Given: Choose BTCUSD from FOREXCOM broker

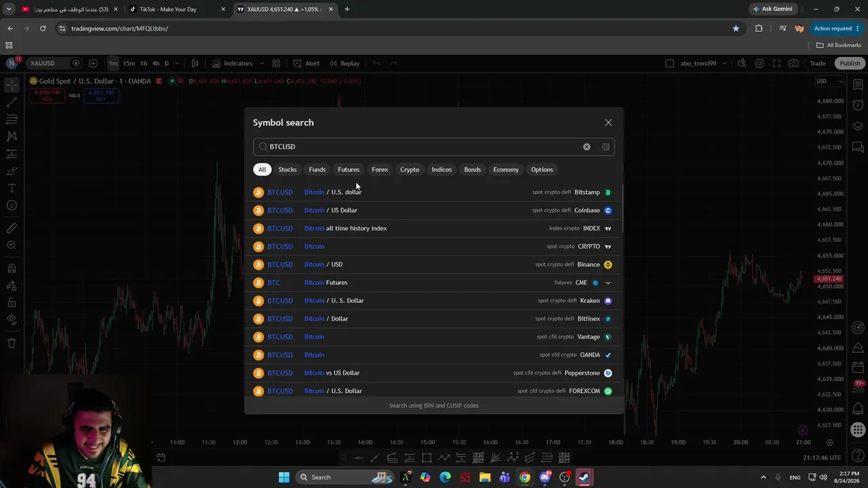Looking at the screenshot, I should click(x=433, y=391).
